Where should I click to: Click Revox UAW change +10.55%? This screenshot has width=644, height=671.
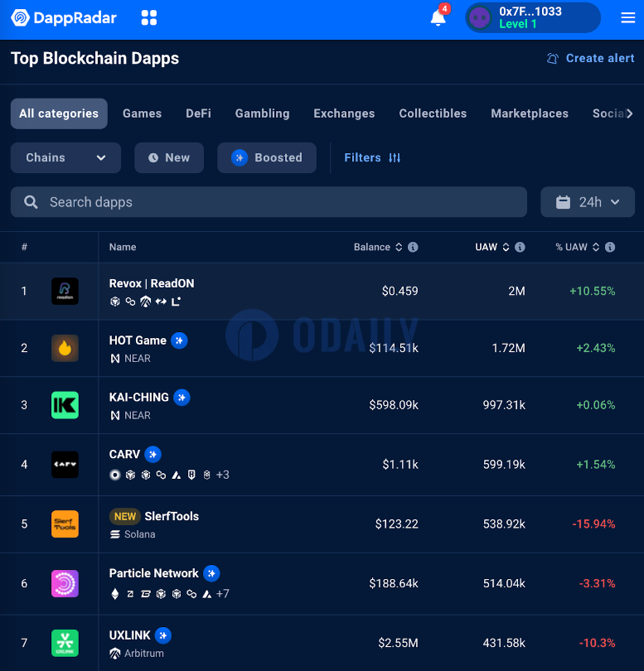pyautogui.click(x=592, y=292)
